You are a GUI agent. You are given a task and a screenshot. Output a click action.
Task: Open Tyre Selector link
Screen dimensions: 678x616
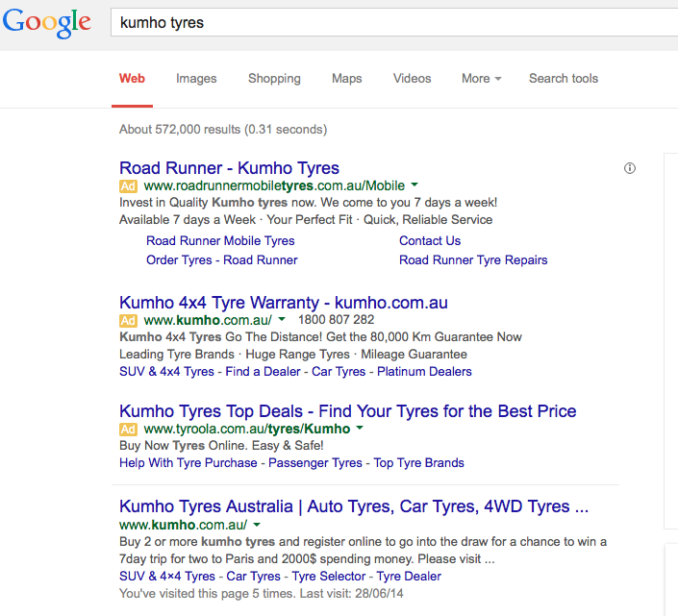tap(329, 577)
